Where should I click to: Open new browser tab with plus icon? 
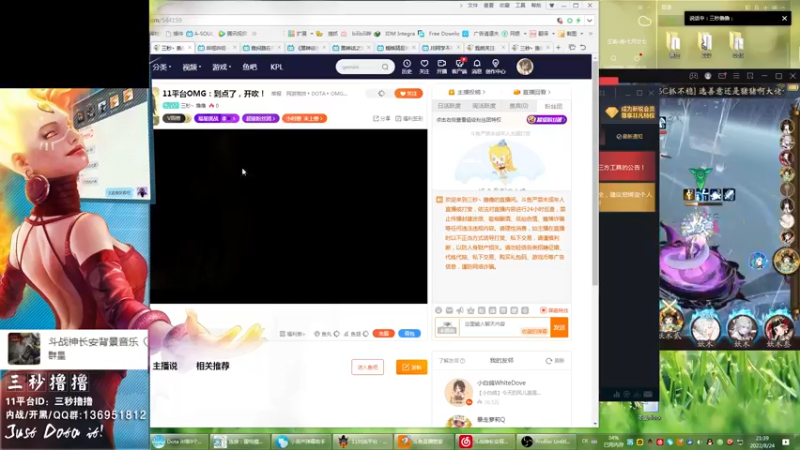558,47
